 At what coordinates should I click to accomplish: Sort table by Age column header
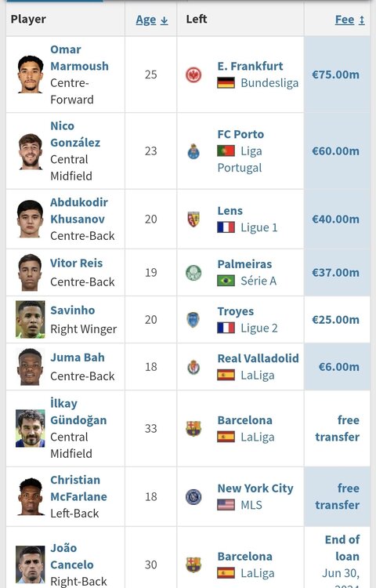click(x=152, y=20)
